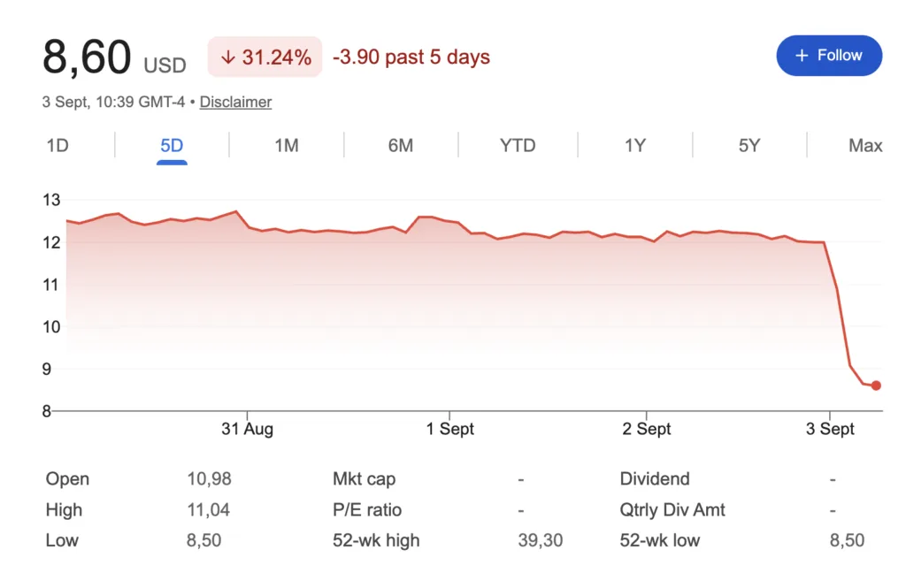906x588 pixels.
Task: Click the 8,60 USD price heading
Action: pyautogui.click(x=114, y=57)
